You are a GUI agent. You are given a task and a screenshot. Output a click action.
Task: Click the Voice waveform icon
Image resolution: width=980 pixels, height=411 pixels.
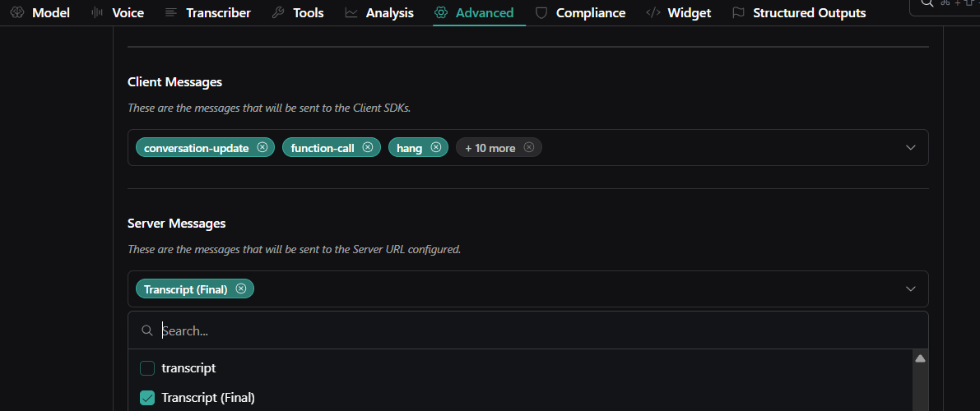click(x=97, y=12)
